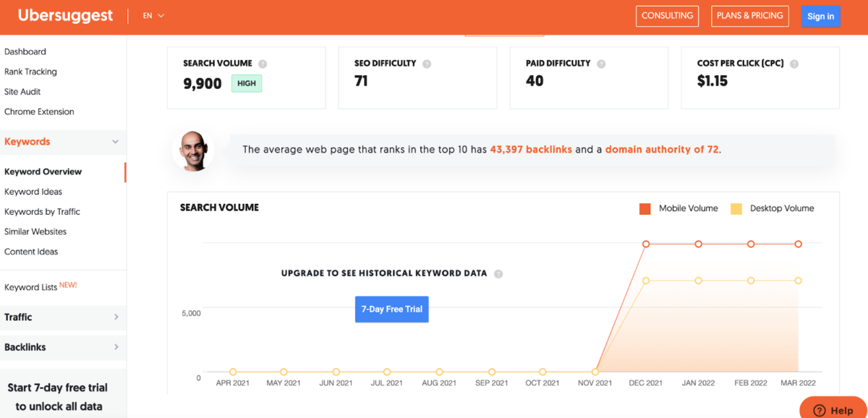Open the EN language dropdown

153,16
